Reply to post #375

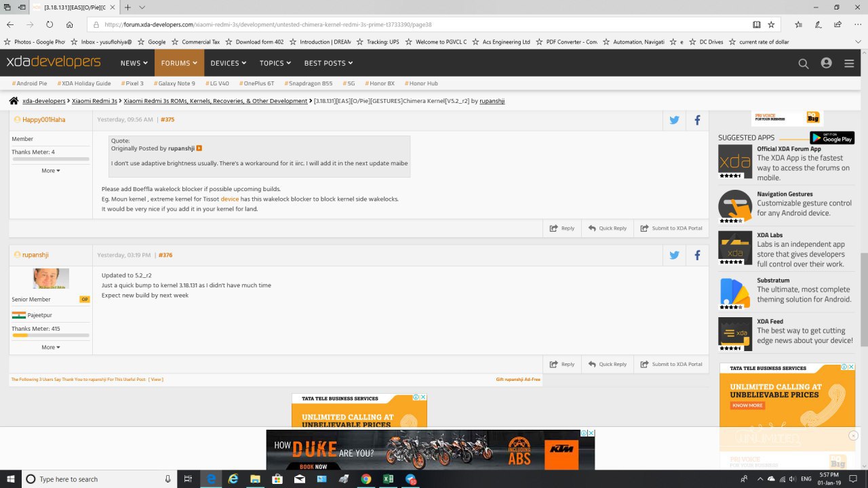562,228
